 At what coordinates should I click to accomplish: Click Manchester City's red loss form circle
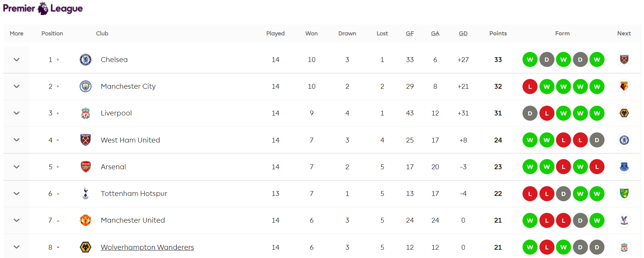pos(530,87)
